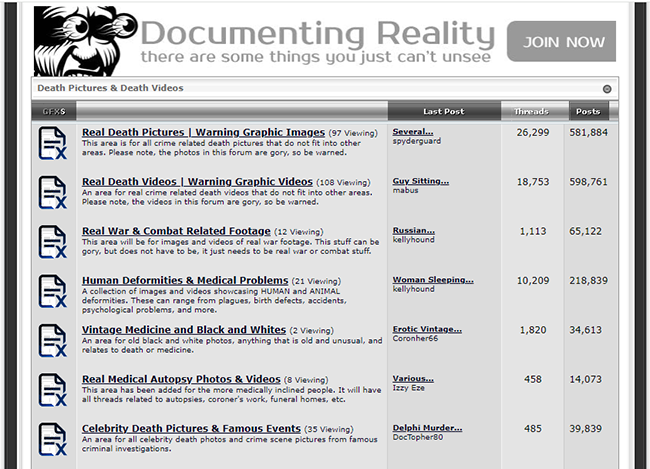
Task: Click the '(35 Viewing)' count text
Action: [329, 430]
